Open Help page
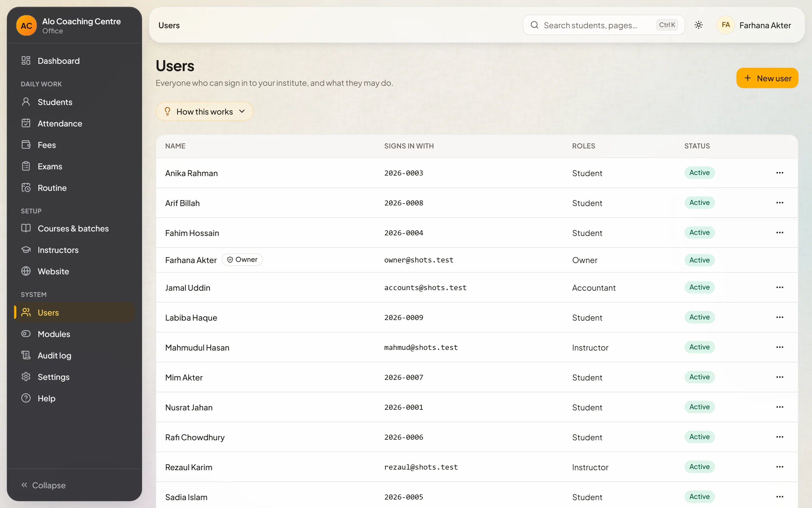Viewport: 812px width, 508px height. point(74,398)
